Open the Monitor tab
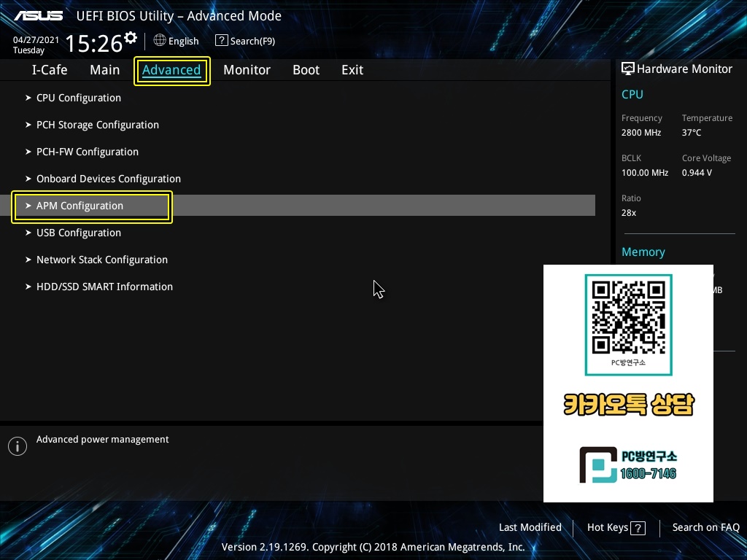 pyautogui.click(x=247, y=70)
